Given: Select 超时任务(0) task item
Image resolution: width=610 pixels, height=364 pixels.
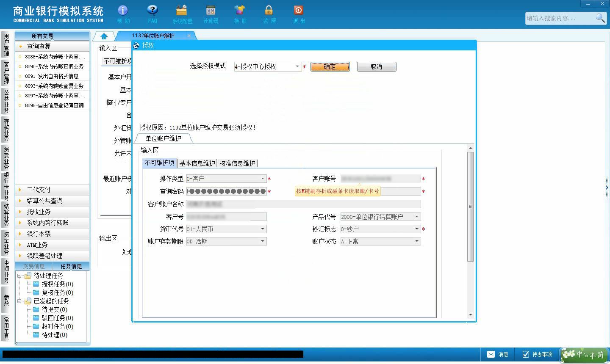Looking at the screenshot, I should point(57,326).
